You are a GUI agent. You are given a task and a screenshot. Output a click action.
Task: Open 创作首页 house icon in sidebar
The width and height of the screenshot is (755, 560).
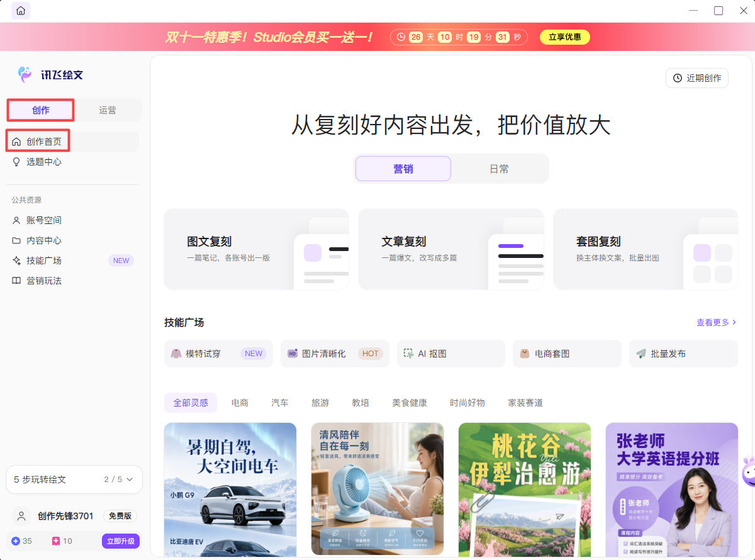tap(16, 142)
